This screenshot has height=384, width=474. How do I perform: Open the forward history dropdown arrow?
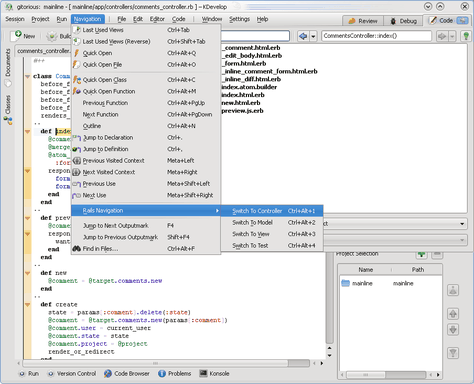(452, 36)
